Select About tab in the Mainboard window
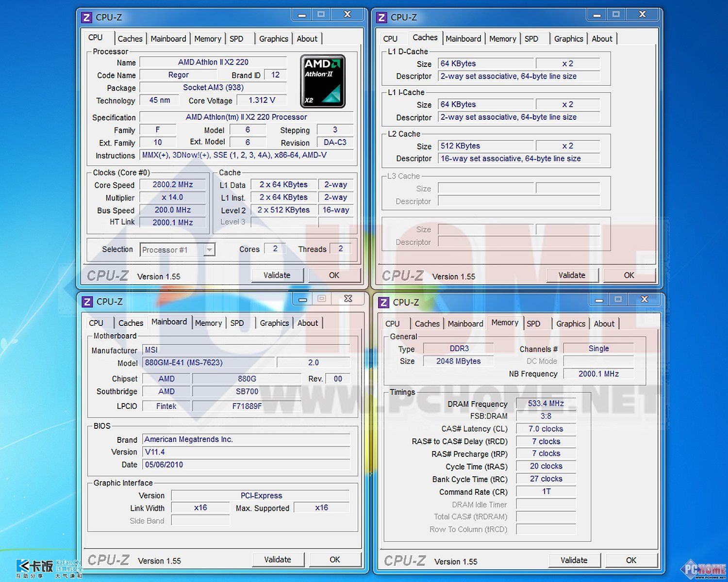 coord(308,323)
